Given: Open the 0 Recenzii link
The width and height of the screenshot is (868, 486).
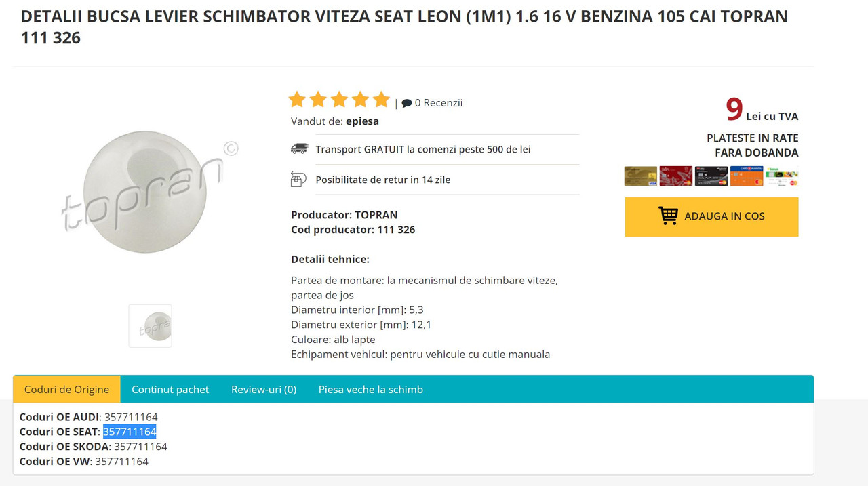Looking at the screenshot, I should click(x=438, y=103).
